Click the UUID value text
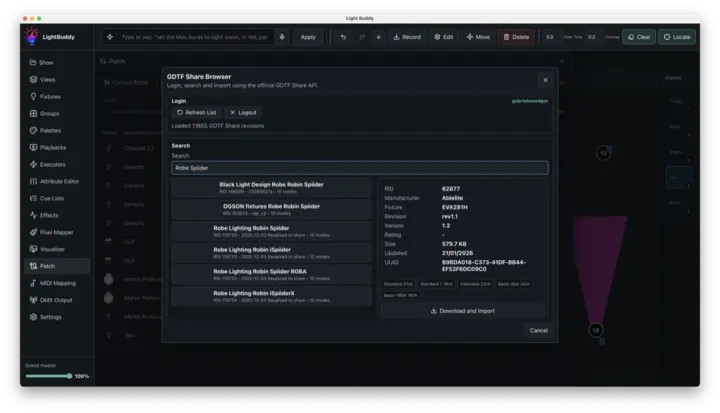The width and height of the screenshot is (720, 413). [484, 266]
